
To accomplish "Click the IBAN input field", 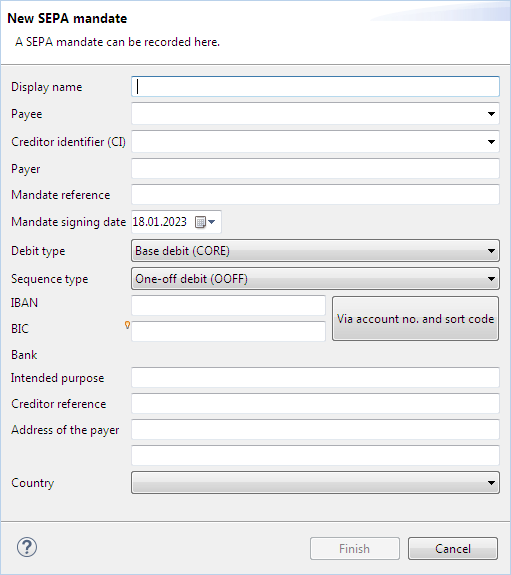I will [228, 305].
